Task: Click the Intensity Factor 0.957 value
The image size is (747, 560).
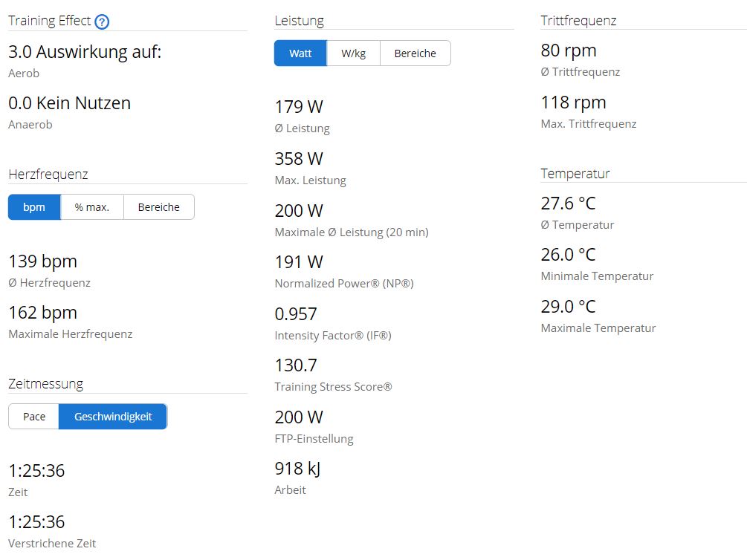Action: (x=296, y=314)
